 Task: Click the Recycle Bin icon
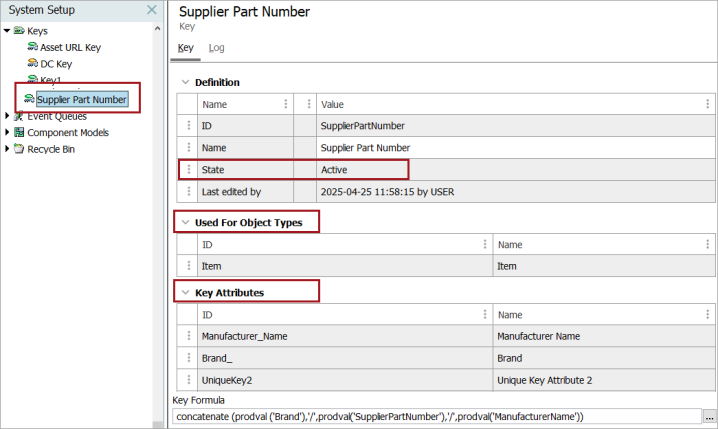[19, 149]
